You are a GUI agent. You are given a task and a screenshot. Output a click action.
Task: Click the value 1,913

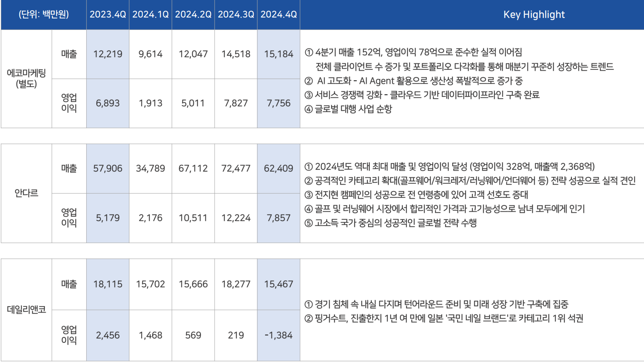(x=150, y=103)
